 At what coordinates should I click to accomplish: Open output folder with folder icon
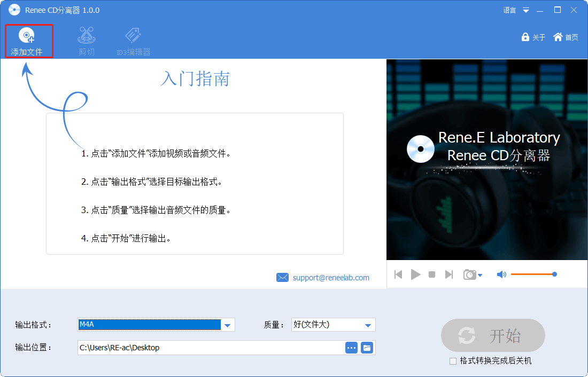pos(367,348)
